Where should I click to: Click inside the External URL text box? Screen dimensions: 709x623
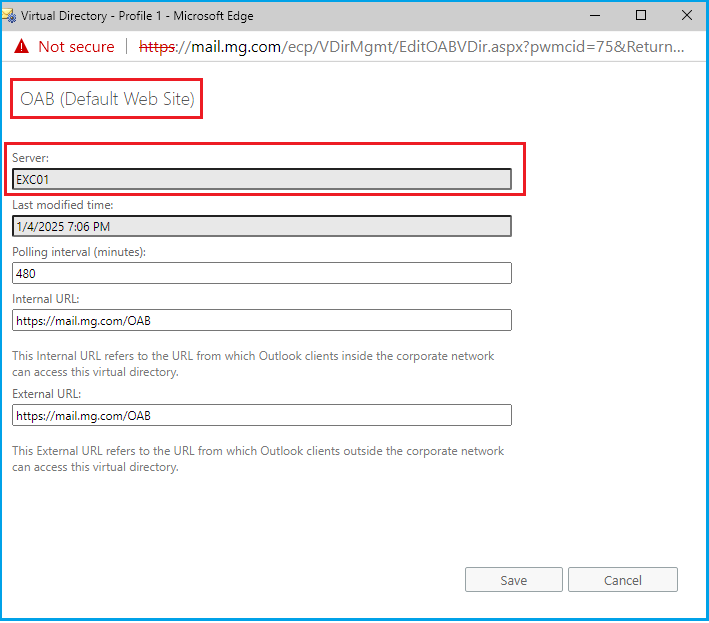click(x=262, y=415)
